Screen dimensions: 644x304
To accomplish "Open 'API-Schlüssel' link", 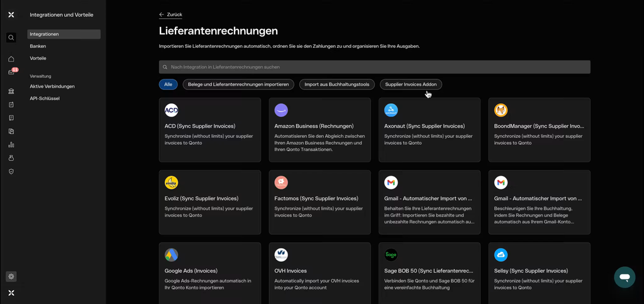I will click(44, 98).
